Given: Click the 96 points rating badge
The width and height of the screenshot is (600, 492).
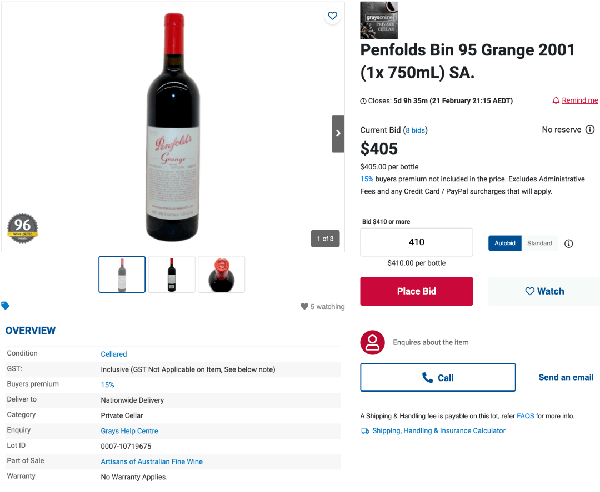Looking at the screenshot, I should coord(21,228).
